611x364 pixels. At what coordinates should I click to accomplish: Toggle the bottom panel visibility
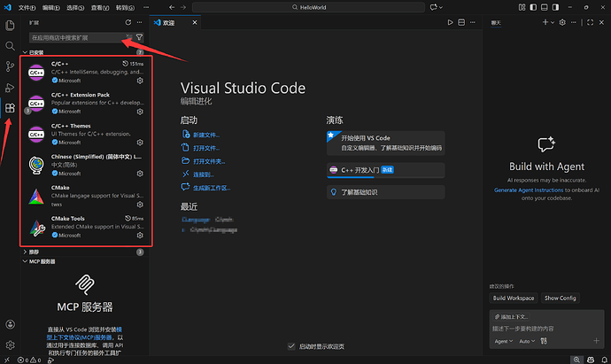(545, 7)
